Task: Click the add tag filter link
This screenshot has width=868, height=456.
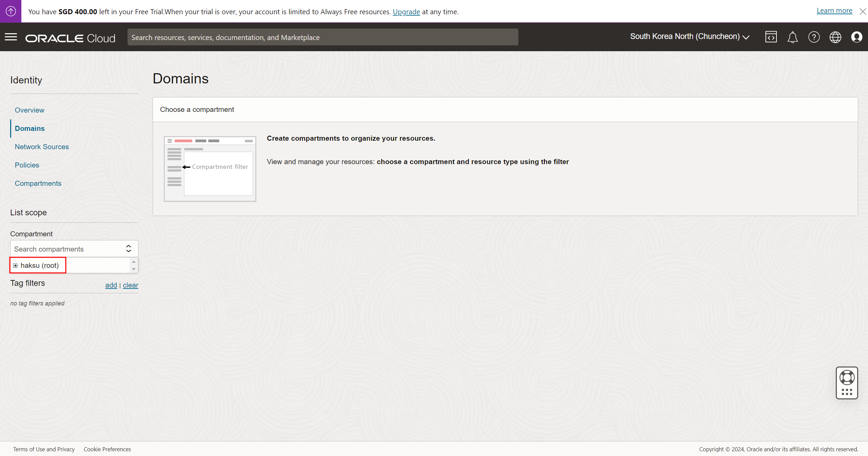Action: (x=111, y=285)
